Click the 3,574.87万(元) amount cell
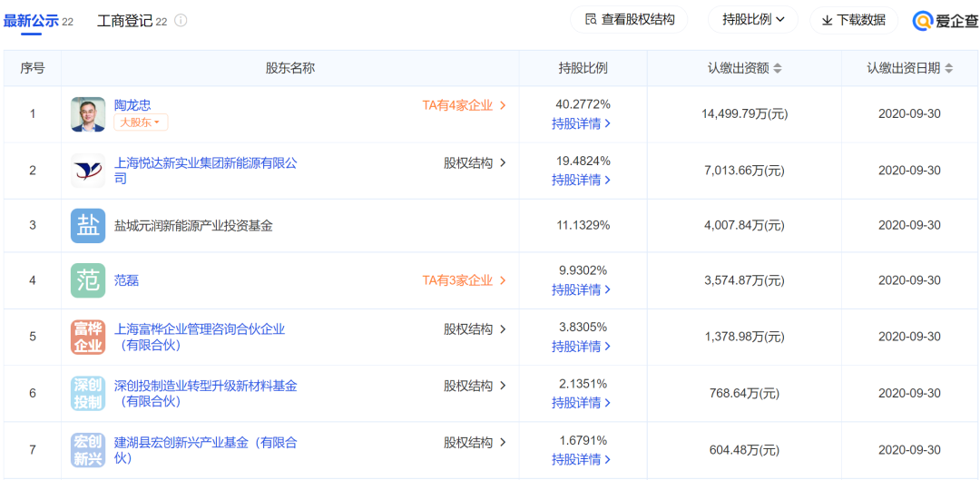The image size is (980, 480). pos(744,280)
